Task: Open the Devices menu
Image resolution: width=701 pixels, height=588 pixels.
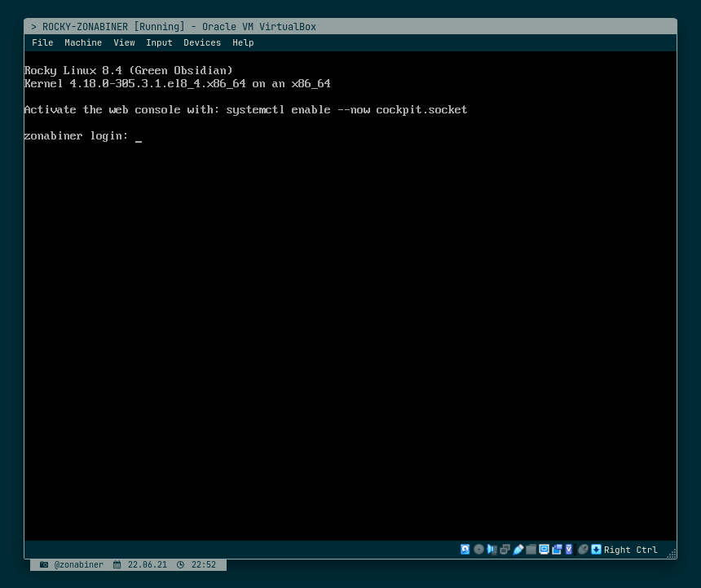Action: pyautogui.click(x=201, y=42)
